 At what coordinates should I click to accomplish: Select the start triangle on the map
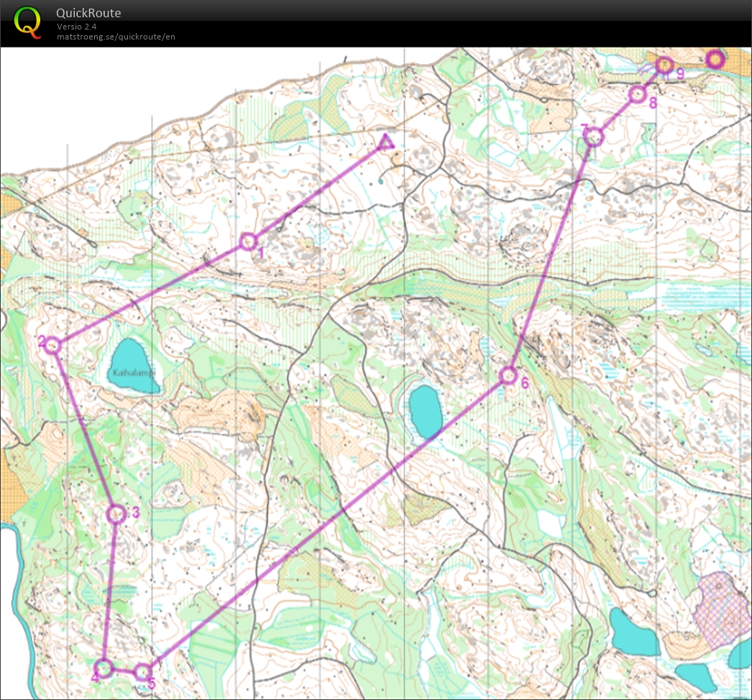click(x=385, y=142)
